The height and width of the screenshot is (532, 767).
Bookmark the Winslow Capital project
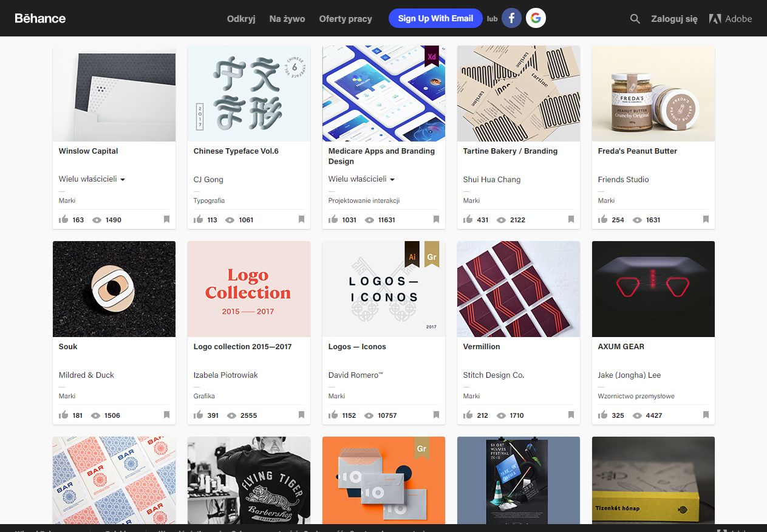166,219
